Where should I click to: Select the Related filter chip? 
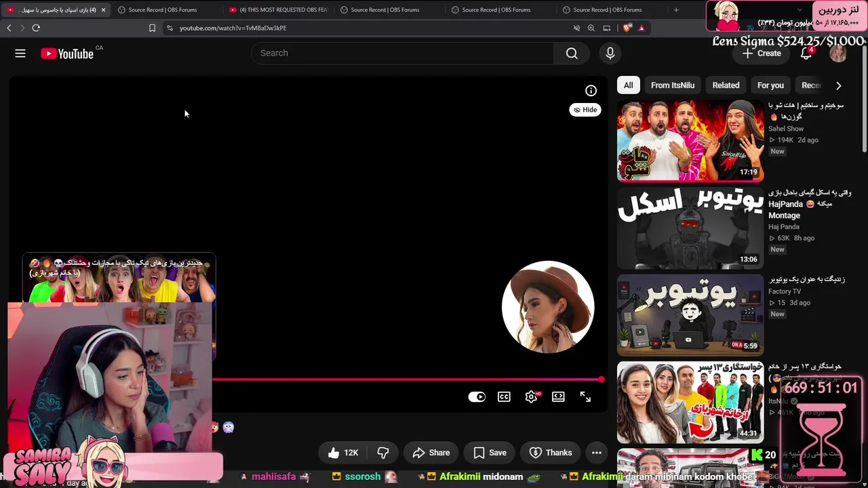point(726,85)
